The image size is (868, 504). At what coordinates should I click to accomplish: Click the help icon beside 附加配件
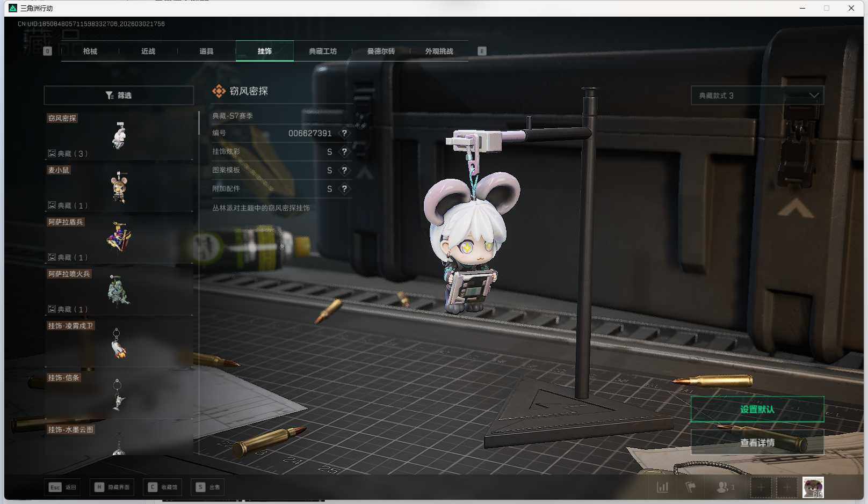[x=344, y=189]
